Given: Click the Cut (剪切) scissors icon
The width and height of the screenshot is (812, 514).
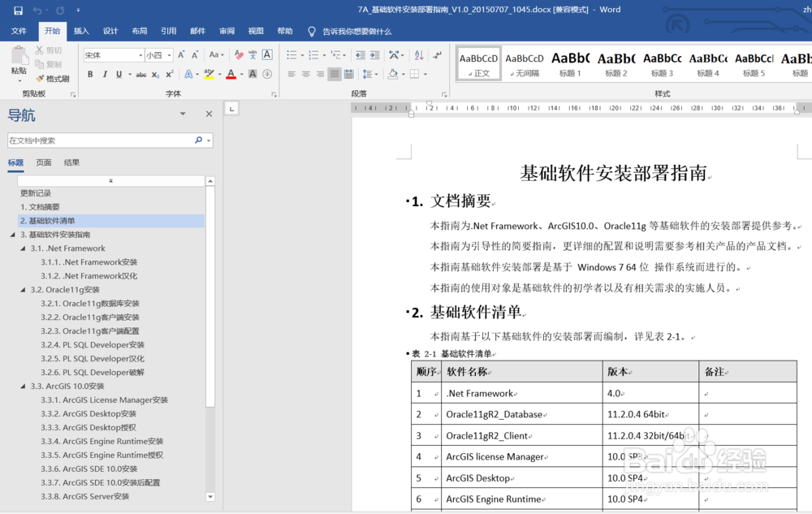Looking at the screenshot, I should coord(39,50).
